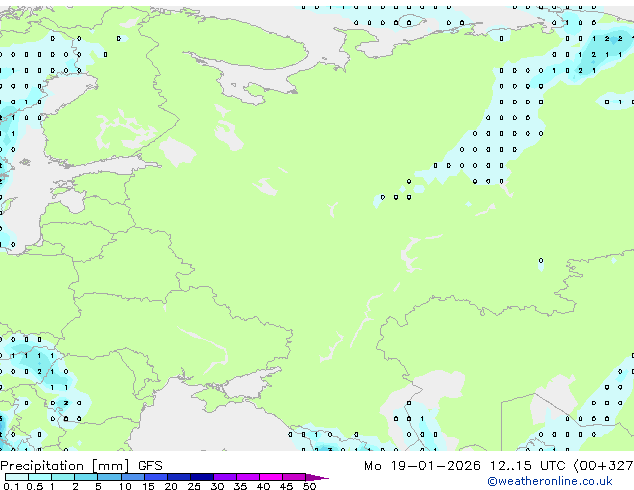The height and width of the screenshot is (490, 634).
Task: Click the 45–50 mm legend color swatch
Action: 294,477
